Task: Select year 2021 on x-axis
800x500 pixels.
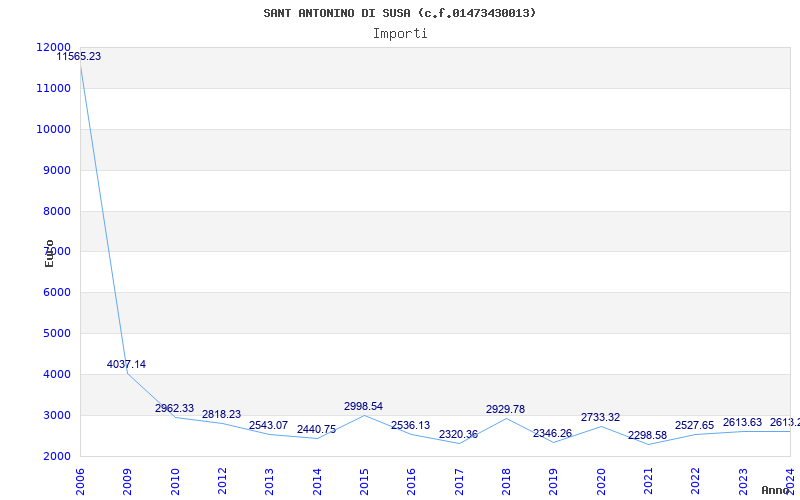Action: point(648,482)
